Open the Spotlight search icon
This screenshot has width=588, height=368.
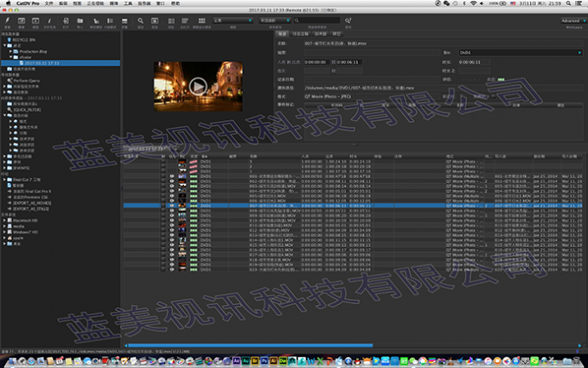pyautogui.click(x=568, y=3)
